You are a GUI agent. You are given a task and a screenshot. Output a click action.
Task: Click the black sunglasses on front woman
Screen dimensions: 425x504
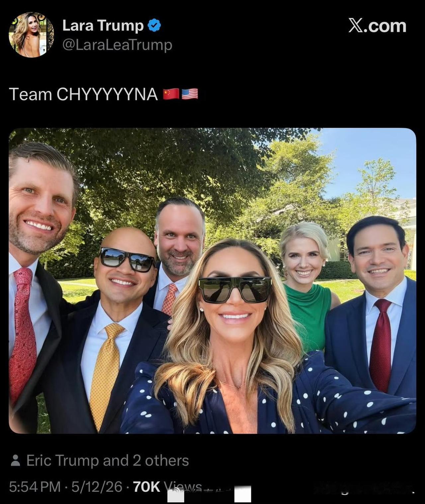point(235,289)
